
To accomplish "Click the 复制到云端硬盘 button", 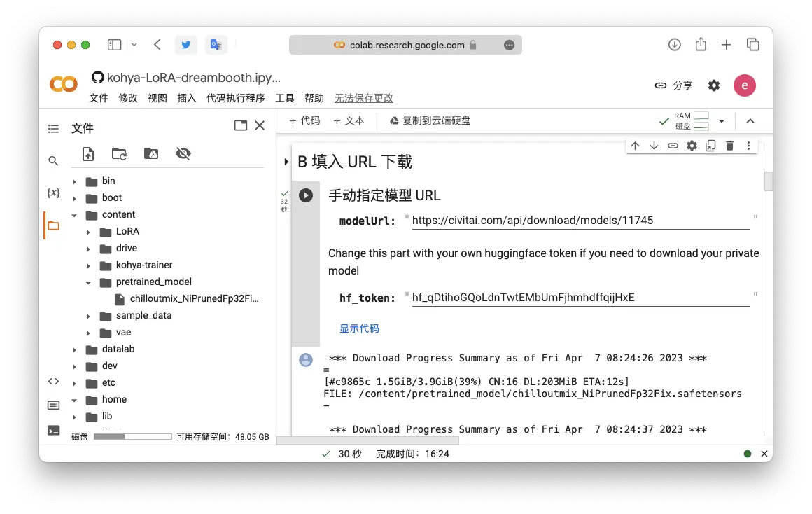I will click(x=430, y=120).
